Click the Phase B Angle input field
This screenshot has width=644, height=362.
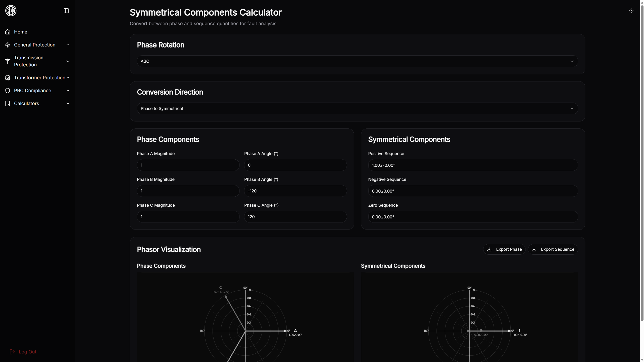point(295,191)
